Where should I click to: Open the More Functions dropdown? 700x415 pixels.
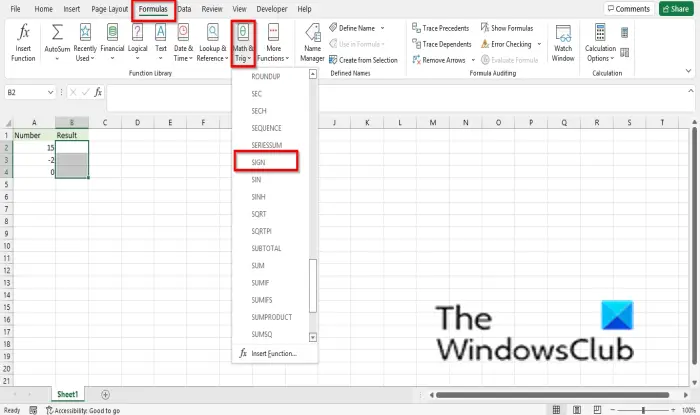[x=273, y=43]
